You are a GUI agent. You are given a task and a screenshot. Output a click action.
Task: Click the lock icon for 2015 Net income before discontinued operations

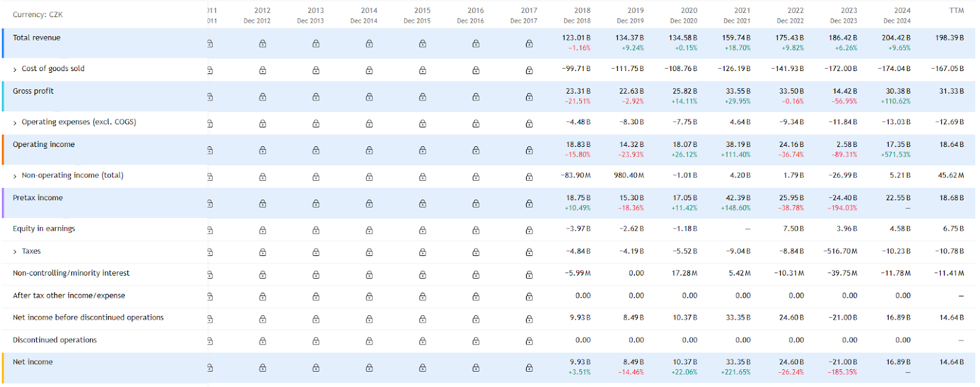tap(423, 319)
